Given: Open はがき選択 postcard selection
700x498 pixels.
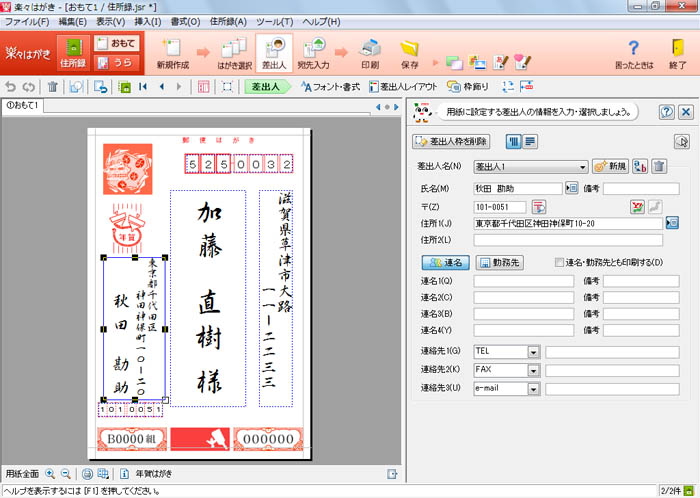Looking at the screenshot, I should tap(231, 53).
